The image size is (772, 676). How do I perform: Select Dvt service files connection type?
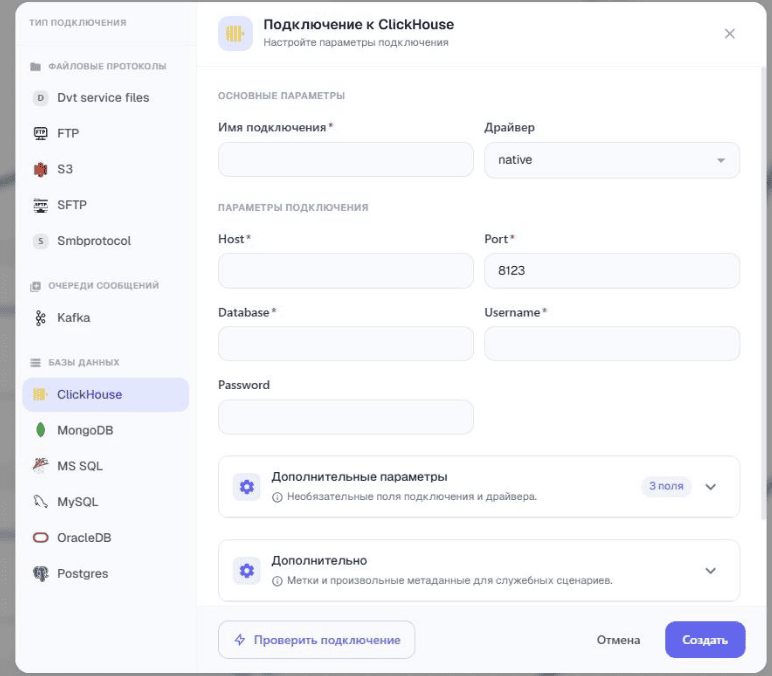(x=105, y=98)
